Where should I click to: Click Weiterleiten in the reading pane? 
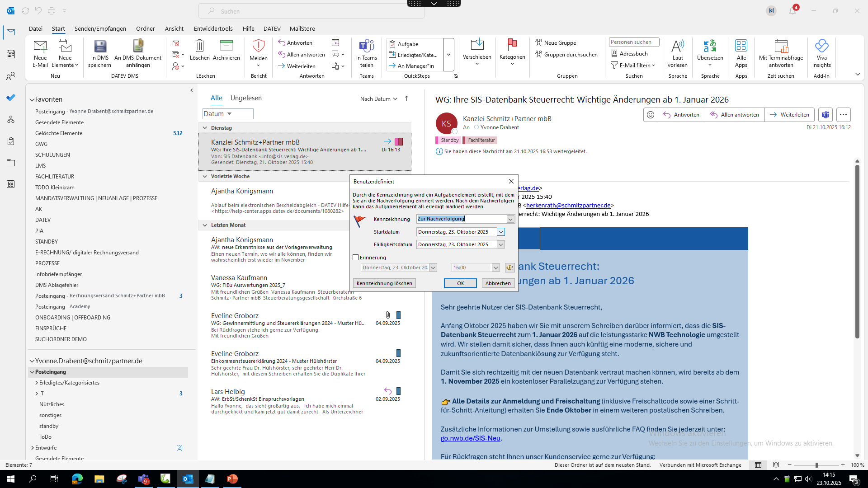pos(789,115)
